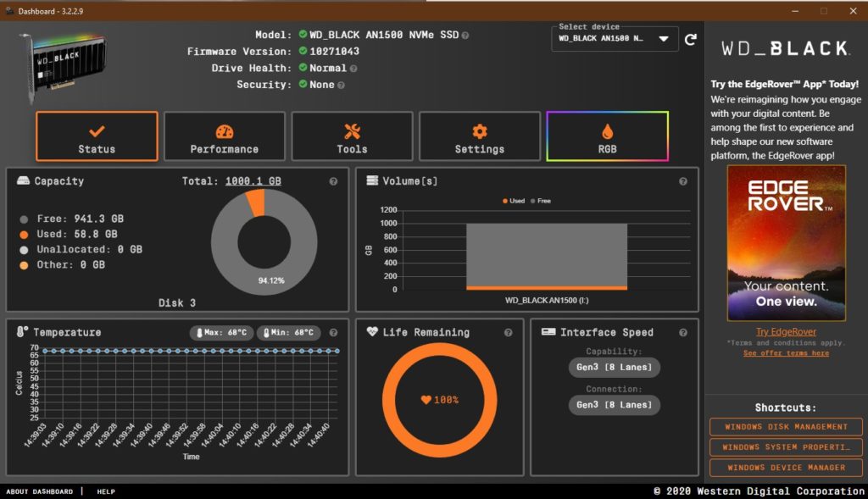The width and height of the screenshot is (868, 499).
Task: Open Windows System Properties shortcut
Action: coord(786,447)
